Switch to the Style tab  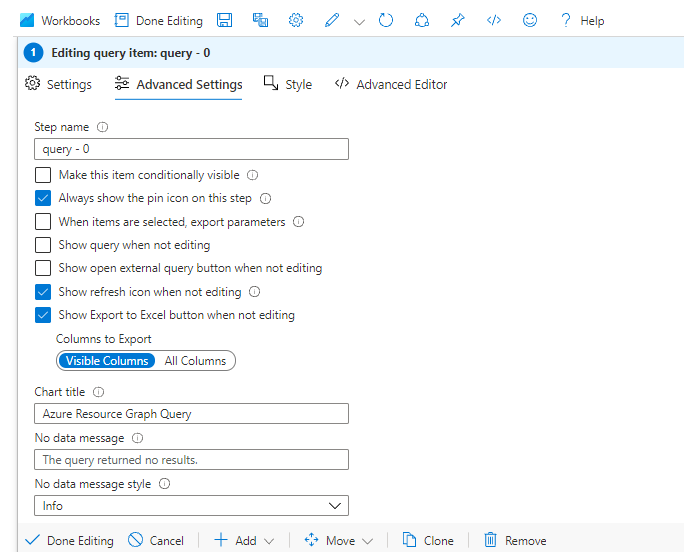288,85
